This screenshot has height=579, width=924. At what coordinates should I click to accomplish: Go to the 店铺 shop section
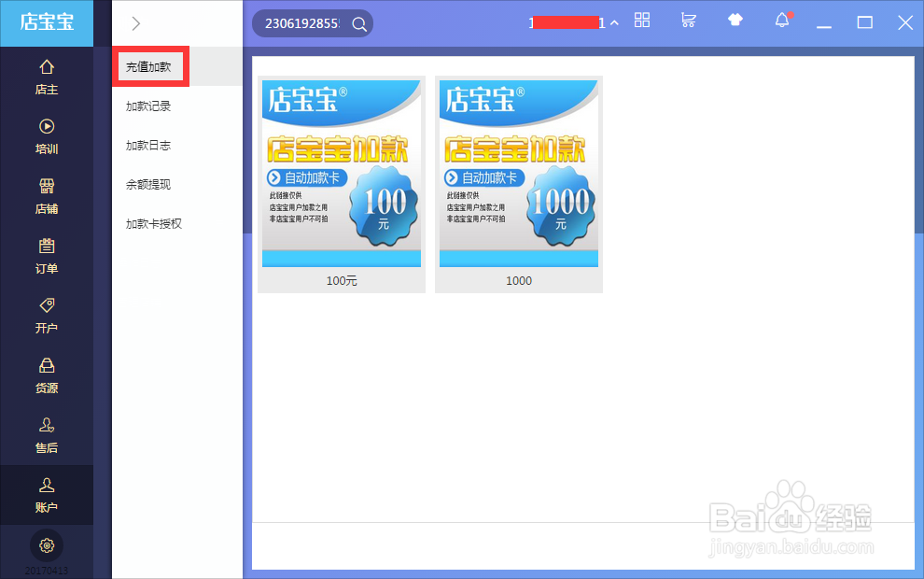point(47,196)
